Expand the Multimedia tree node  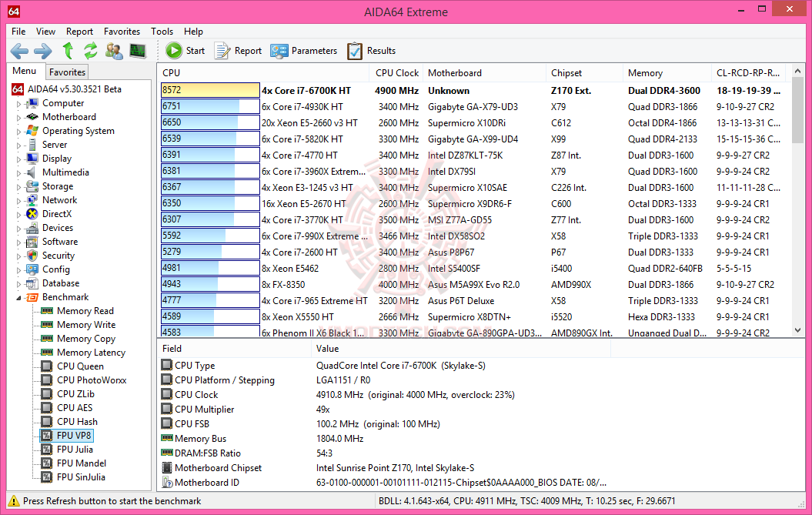point(19,173)
